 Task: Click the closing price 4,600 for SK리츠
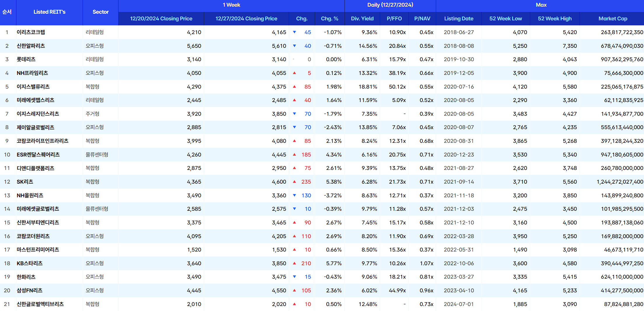[x=279, y=182]
